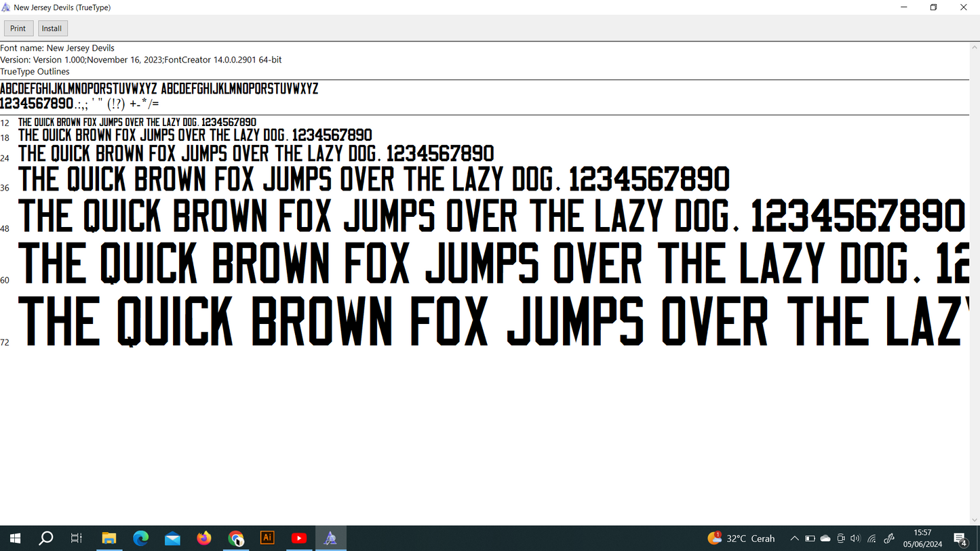Open taskbar Search magnifier
Screen dimensions: 980x551
pos(46,538)
